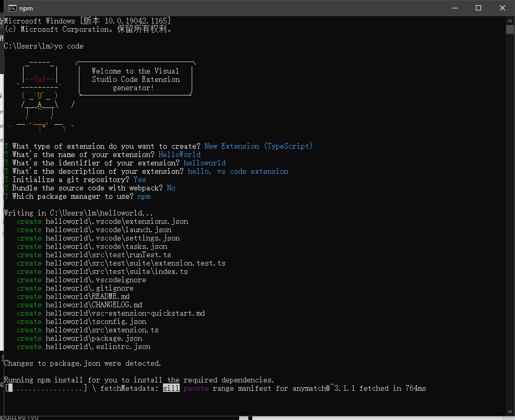Image resolution: width=515 pixels, height=420 pixels.
Task: Click the 'fetchMetadata:' status text
Action: [130, 389]
